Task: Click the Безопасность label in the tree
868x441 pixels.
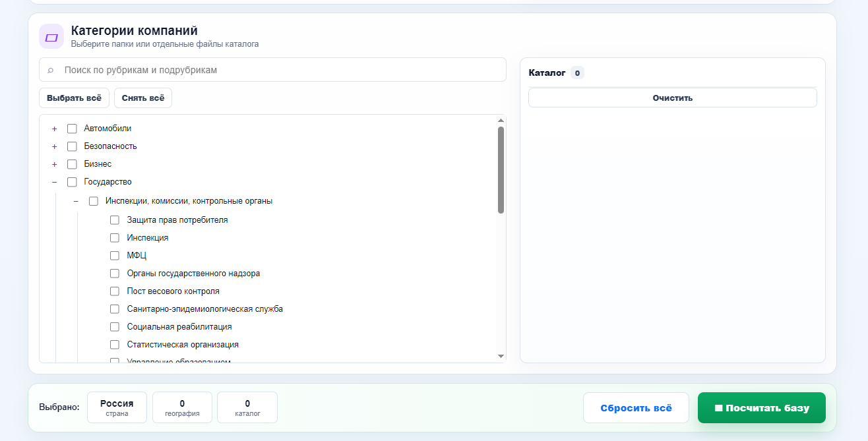Action: click(111, 146)
